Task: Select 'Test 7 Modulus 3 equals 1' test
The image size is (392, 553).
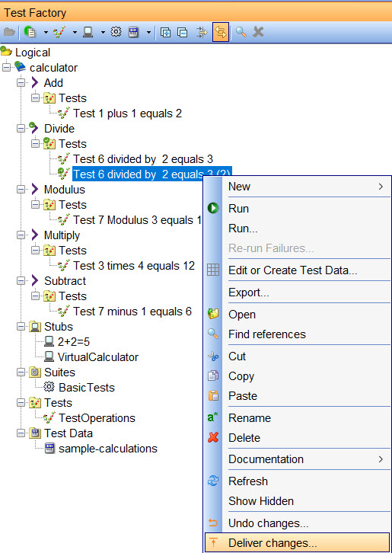Action: (137, 220)
